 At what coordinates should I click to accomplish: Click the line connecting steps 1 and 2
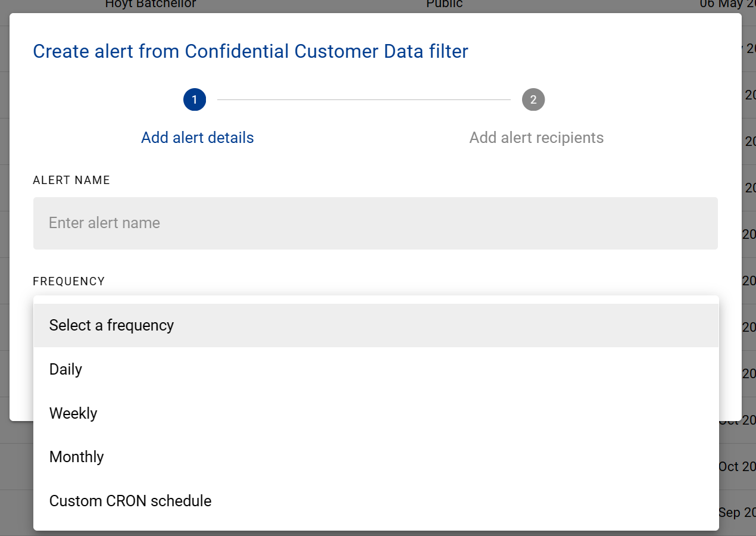pyautogui.click(x=364, y=99)
